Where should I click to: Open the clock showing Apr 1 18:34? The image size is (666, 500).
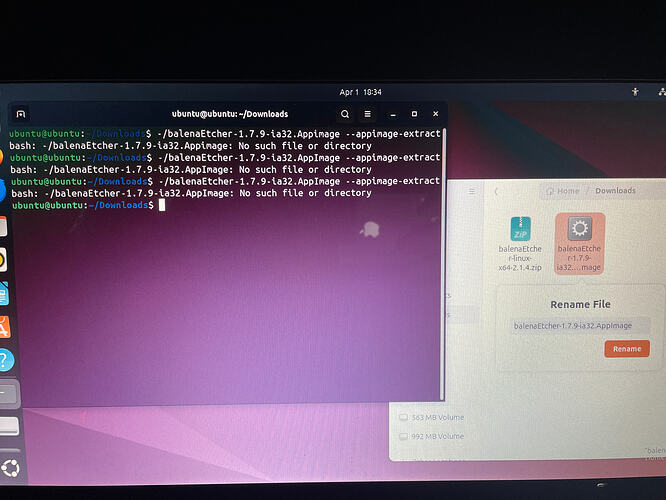(360, 92)
